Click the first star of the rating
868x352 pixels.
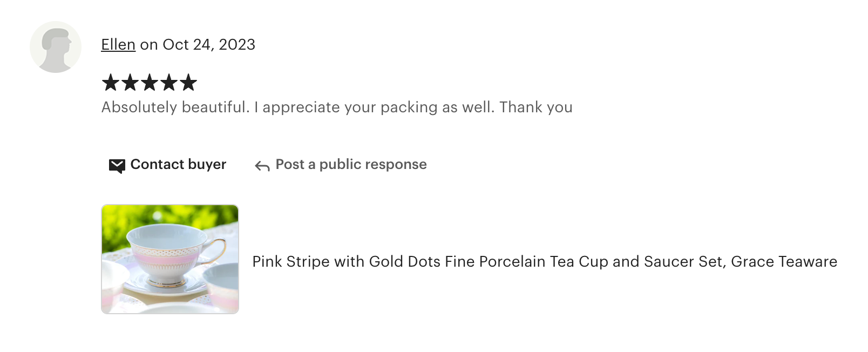pyautogui.click(x=111, y=83)
